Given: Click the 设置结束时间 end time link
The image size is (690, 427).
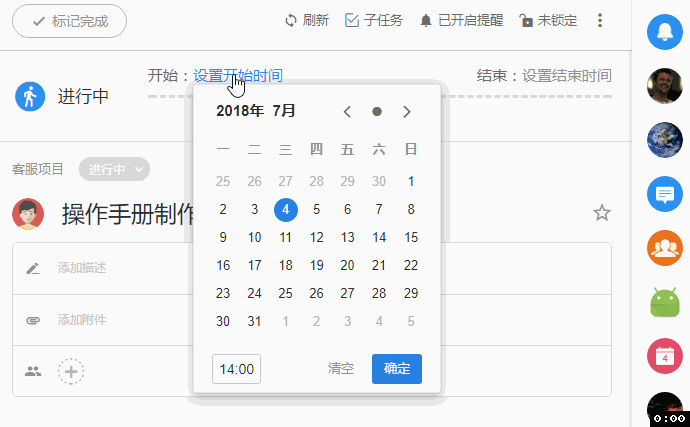Looking at the screenshot, I should [x=566, y=75].
